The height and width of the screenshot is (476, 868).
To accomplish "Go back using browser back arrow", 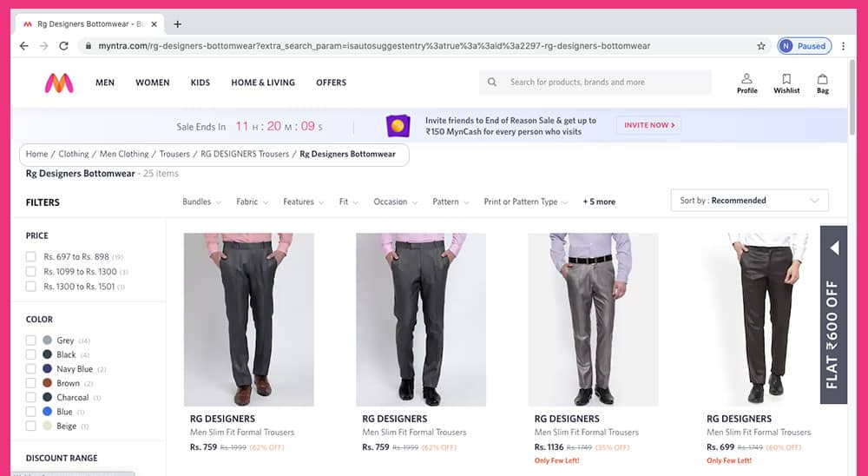I will pyautogui.click(x=23, y=46).
